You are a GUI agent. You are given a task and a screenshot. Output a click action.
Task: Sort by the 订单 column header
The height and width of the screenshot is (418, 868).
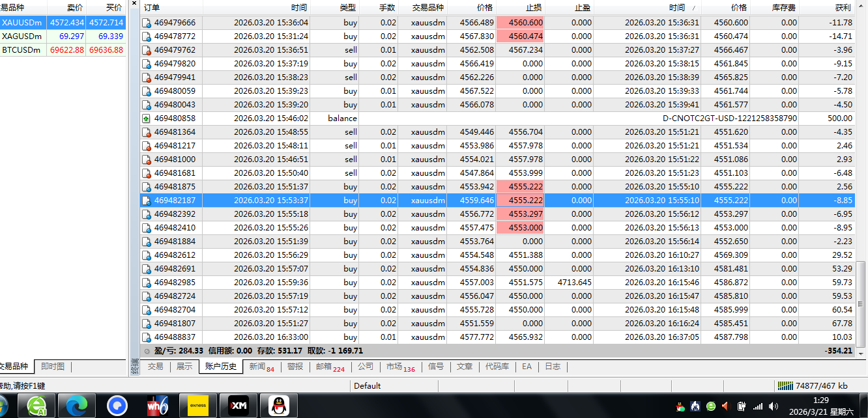(169, 8)
